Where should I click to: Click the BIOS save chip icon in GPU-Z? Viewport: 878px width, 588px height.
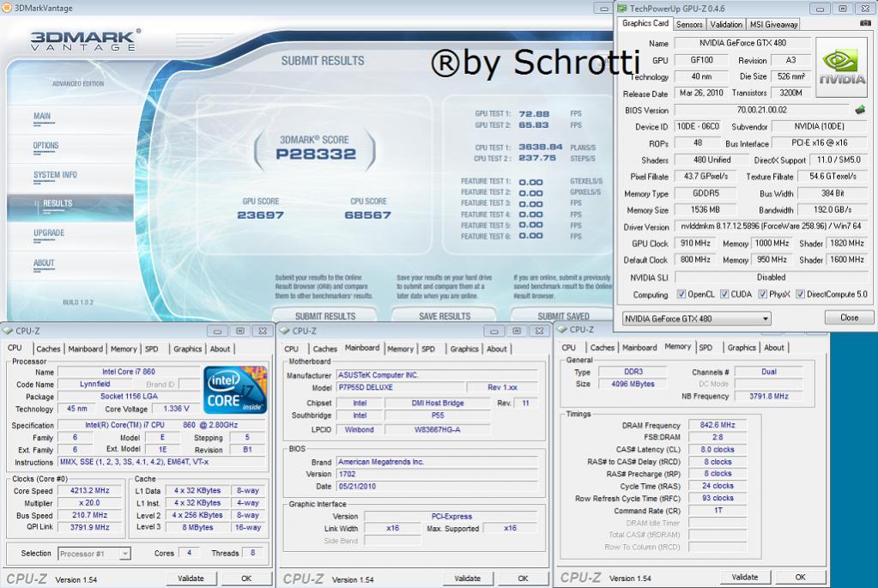tap(860, 110)
